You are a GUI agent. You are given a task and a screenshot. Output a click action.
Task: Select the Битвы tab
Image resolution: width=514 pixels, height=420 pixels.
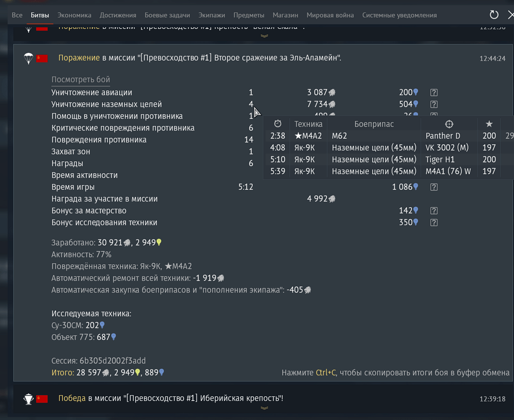[40, 15]
